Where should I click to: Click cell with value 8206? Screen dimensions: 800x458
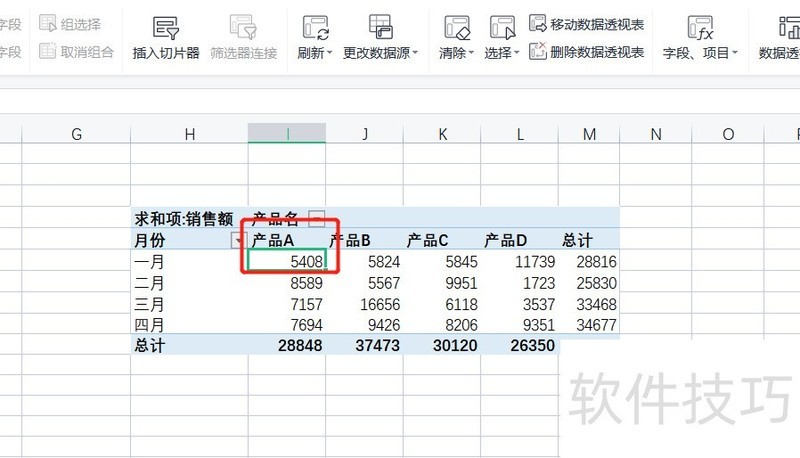tap(442, 325)
